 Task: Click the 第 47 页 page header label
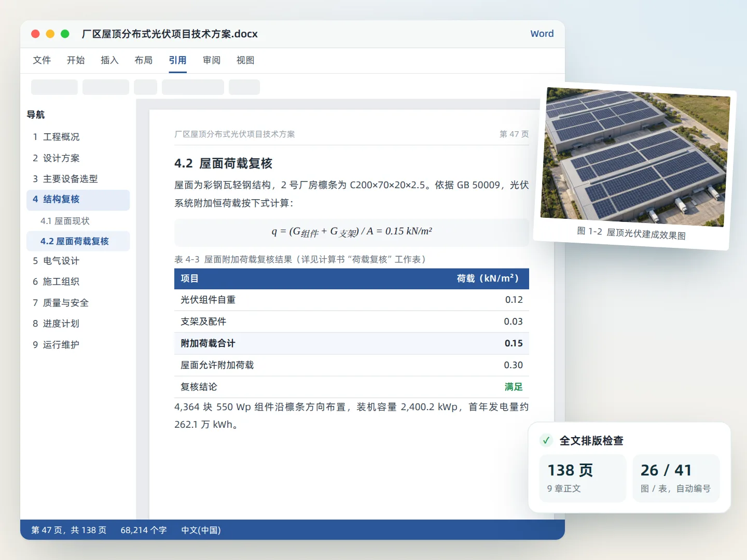(514, 134)
